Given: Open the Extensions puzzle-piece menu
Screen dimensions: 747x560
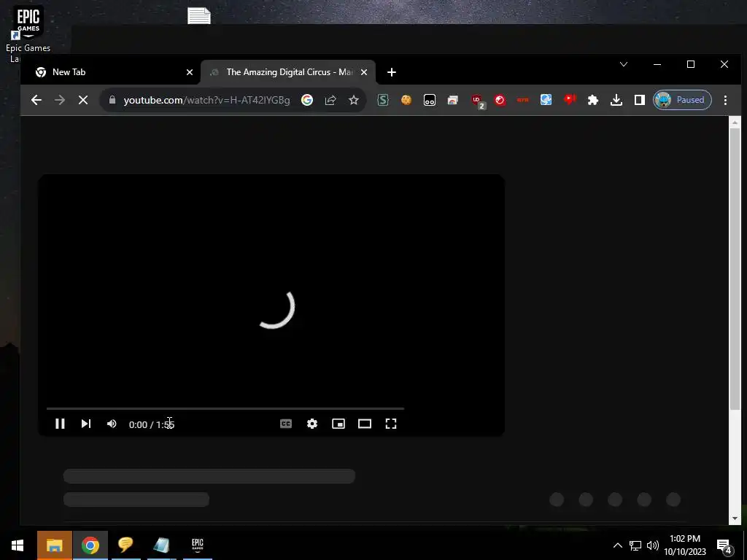Looking at the screenshot, I should 592,99.
